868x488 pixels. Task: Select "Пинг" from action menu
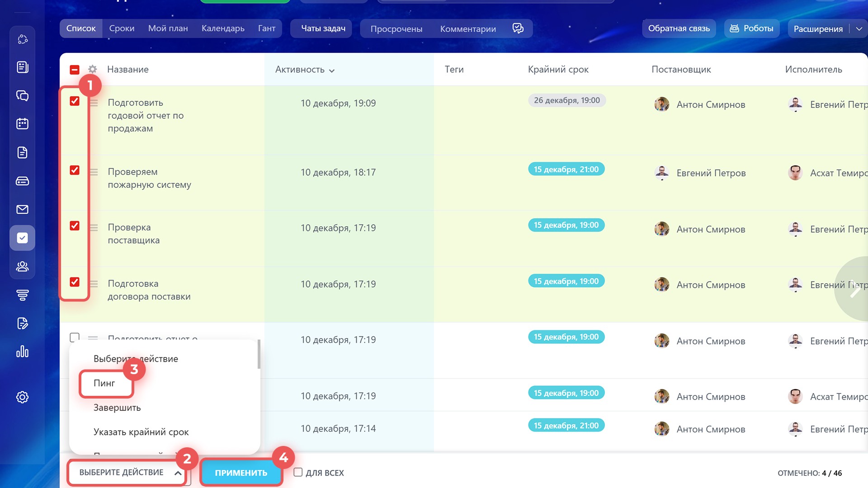(x=104, y=383)
